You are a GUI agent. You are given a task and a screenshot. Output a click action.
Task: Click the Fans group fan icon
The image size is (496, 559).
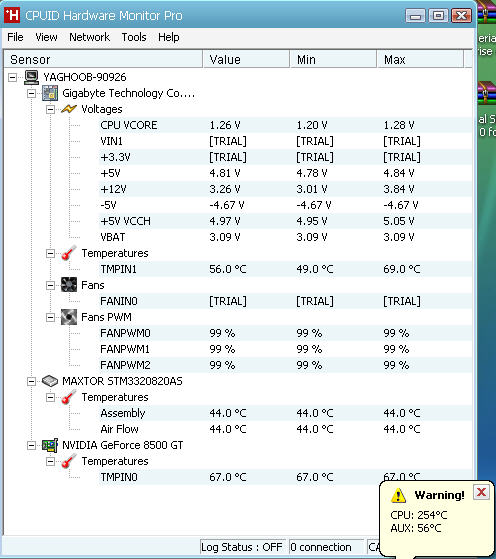pyautogui.click(x=69, y=285)
